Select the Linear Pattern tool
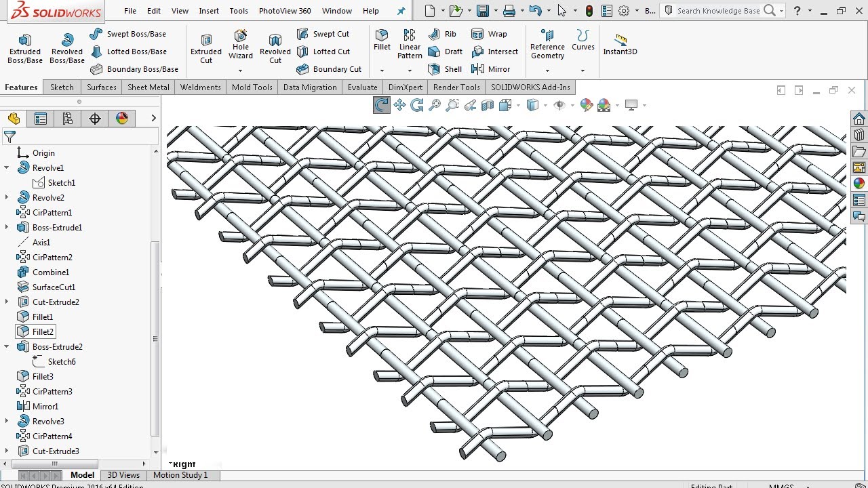The width and height of the screenshot is (868, 488). click(410, 44)
